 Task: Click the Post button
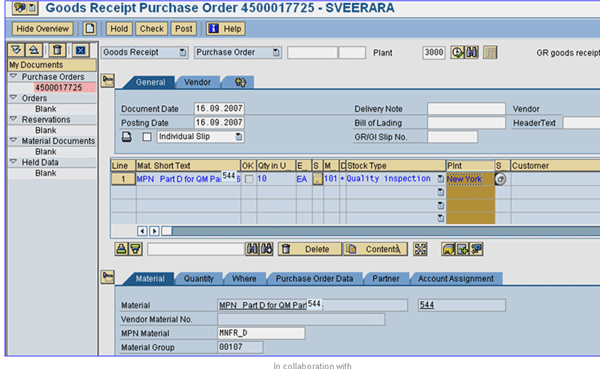pos(184,29)
